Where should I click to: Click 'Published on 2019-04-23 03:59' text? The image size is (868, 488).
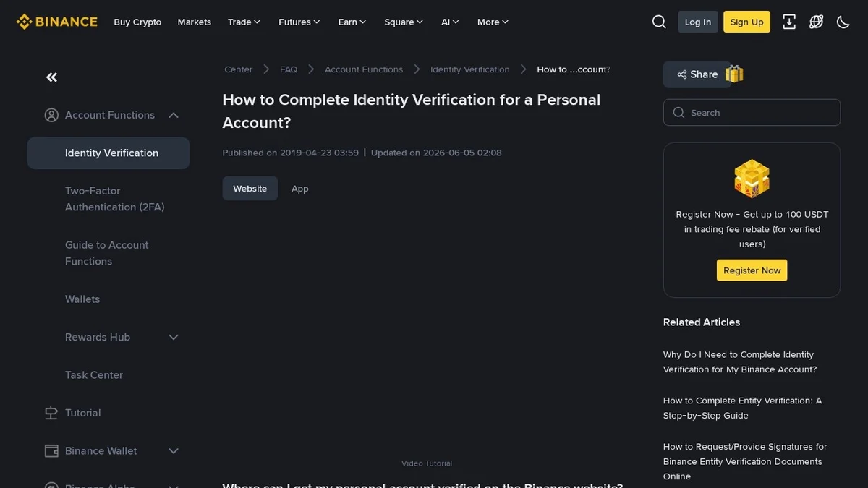pos(291,153)
